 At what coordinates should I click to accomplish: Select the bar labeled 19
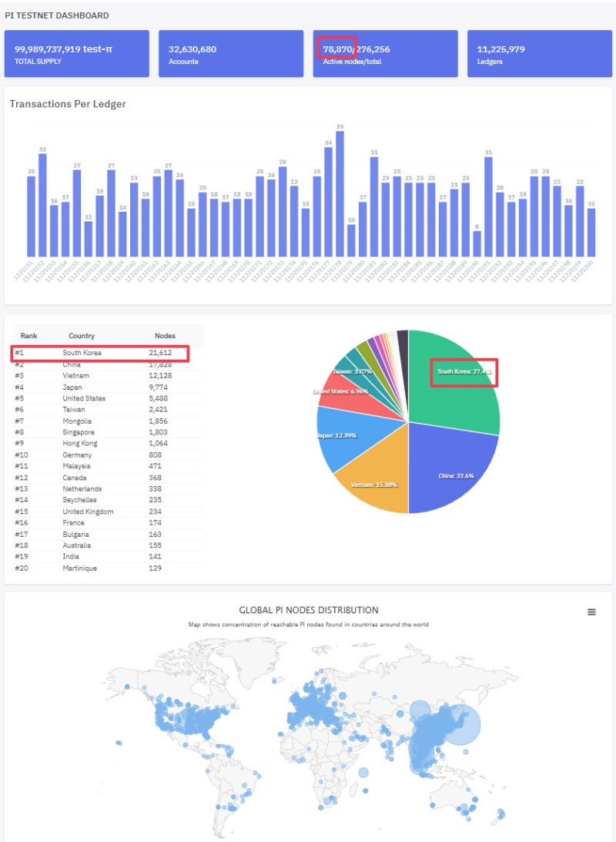[100, 226]
